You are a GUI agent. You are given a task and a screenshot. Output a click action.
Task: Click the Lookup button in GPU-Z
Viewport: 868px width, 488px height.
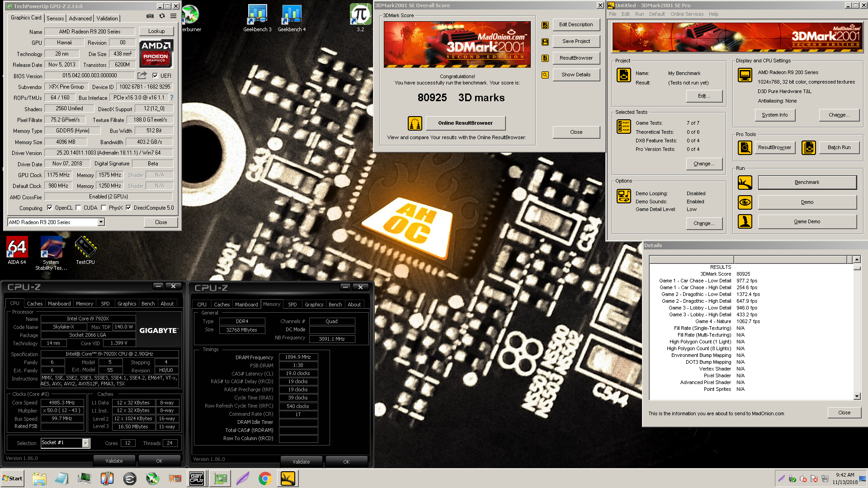coord(156,31)
